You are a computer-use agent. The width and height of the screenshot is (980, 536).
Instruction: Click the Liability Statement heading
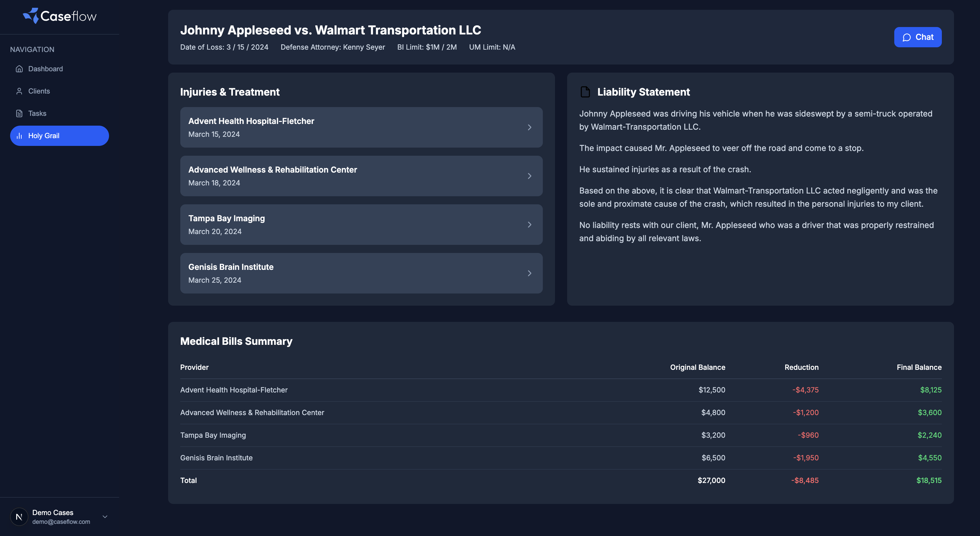click(643, 92)
